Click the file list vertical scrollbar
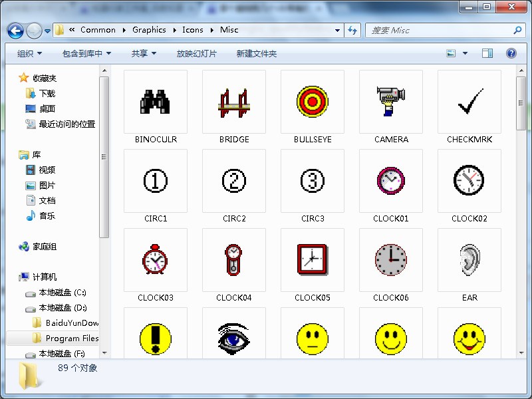The width and height of the screenshot is (532, 399). pyautogui.click(x=521, y=199)
